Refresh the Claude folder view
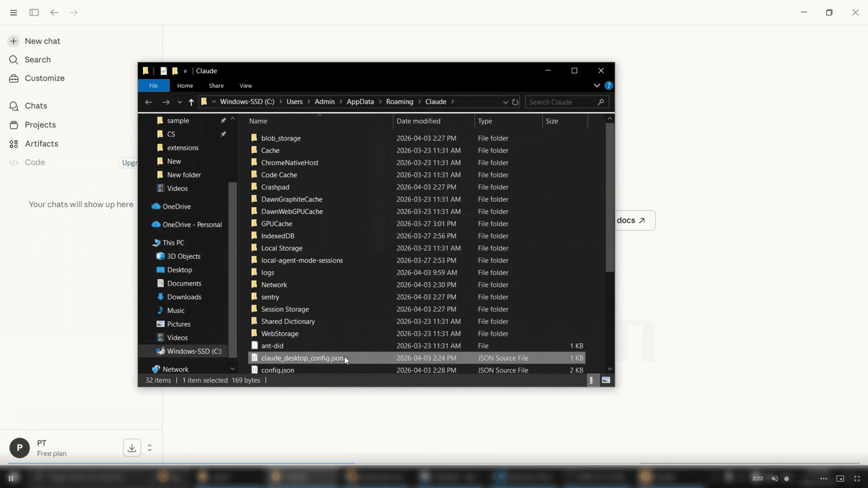This screenshot has width=868, height=488. 515,102
